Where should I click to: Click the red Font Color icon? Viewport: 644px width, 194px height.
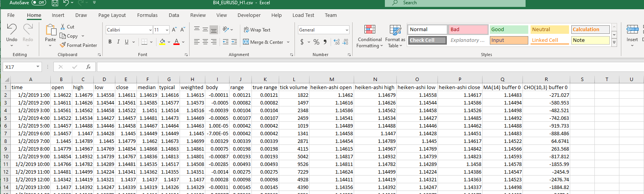pyautogui.click(x=176, y=41)
